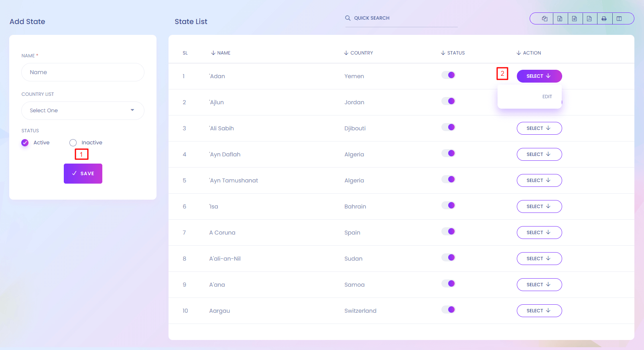Disable status toggle for Aargau row

[x=448, y=310]
